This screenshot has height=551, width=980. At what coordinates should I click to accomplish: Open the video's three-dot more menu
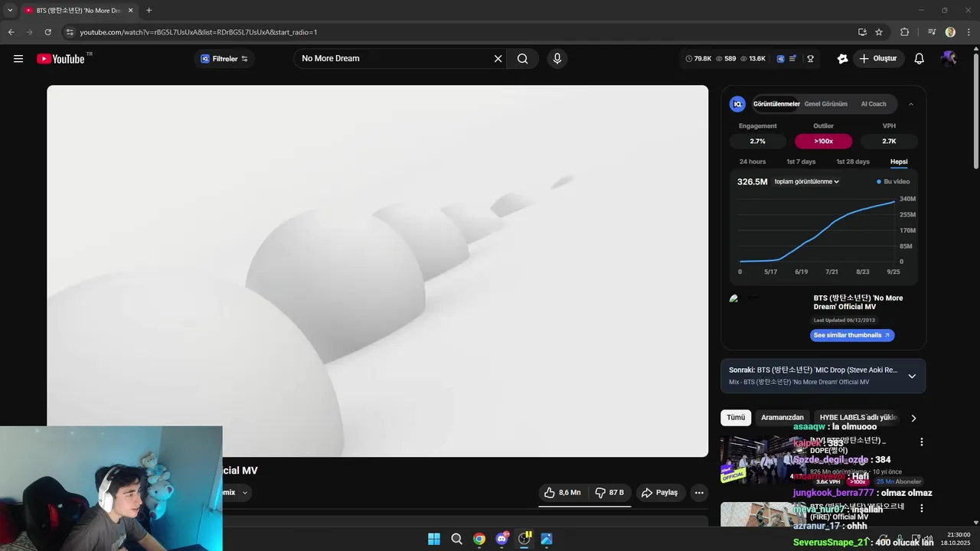699,493
